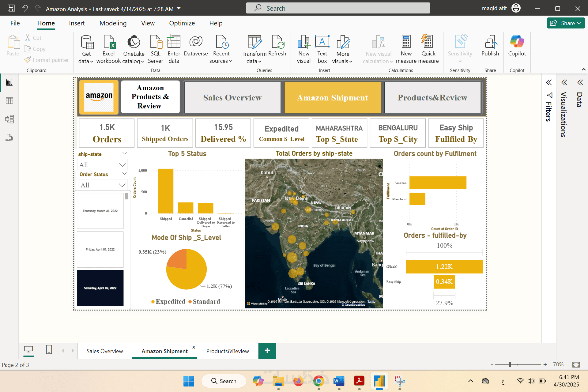
Task: Click the Sales Overview navigation button
Action: pyautogui.click(x=232, y=97)
